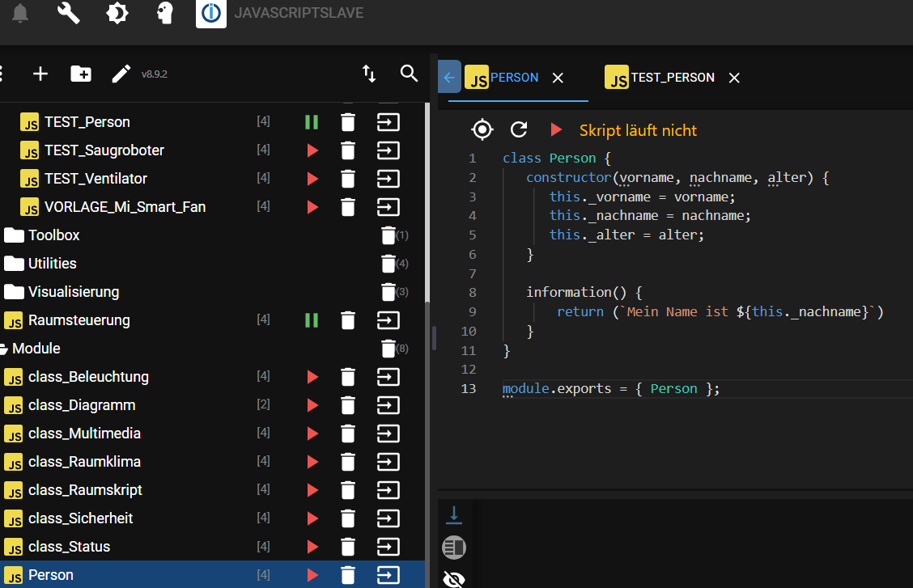Image resolution: width=913 pixels, height=588 pixels.
Task: Click the sort arrows icon in sidebar
Action: click(x=369, y=74)
